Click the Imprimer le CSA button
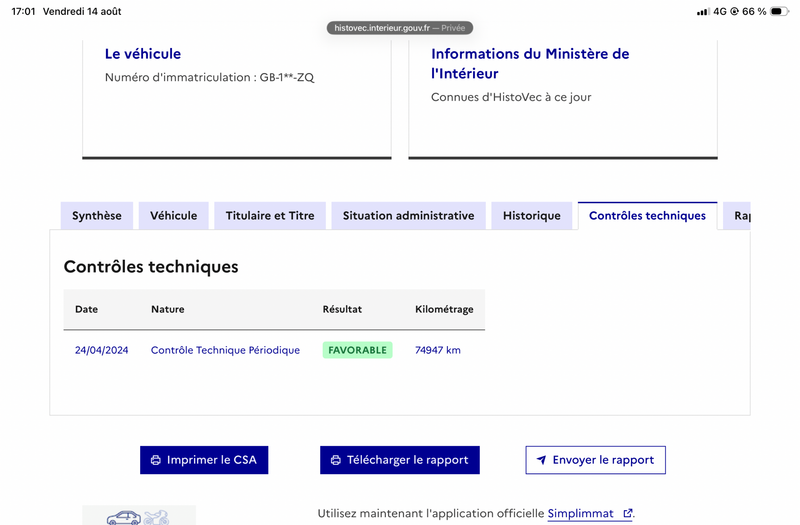This screenshot has width=800, height=525. pyautogui.click(x=204, y=460)
